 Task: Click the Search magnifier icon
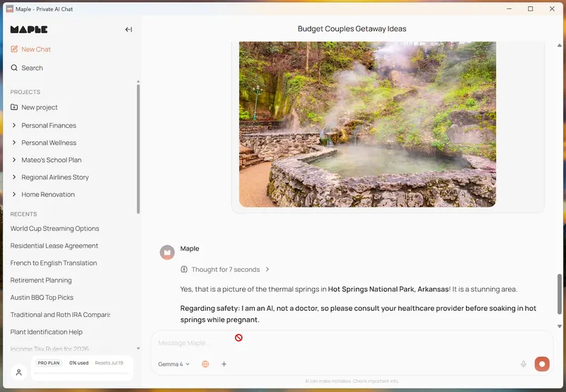pos(14,68)
